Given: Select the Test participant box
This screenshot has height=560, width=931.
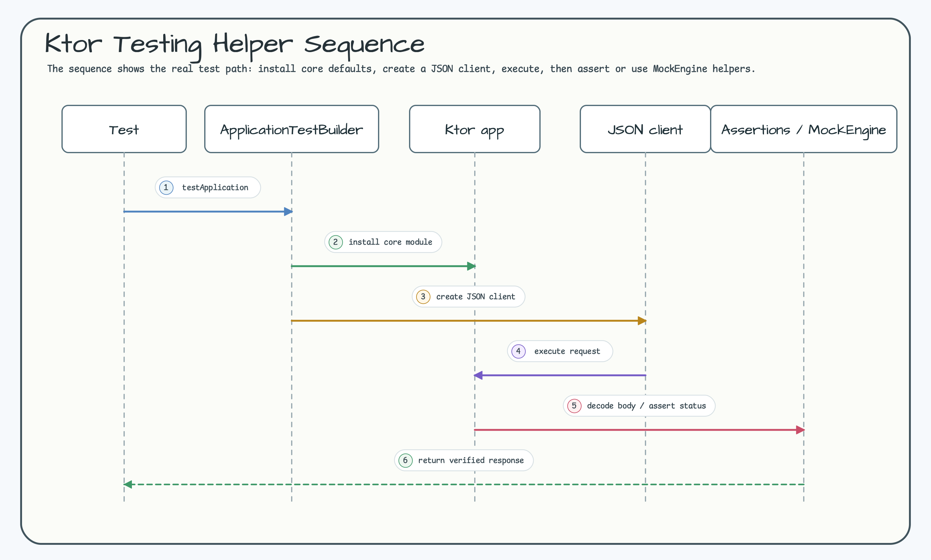Looking at the screenshot, I should tap(124, 129).
